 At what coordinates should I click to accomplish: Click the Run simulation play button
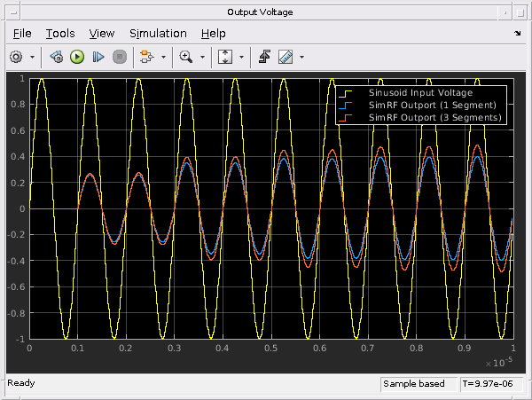click(77, 56)
